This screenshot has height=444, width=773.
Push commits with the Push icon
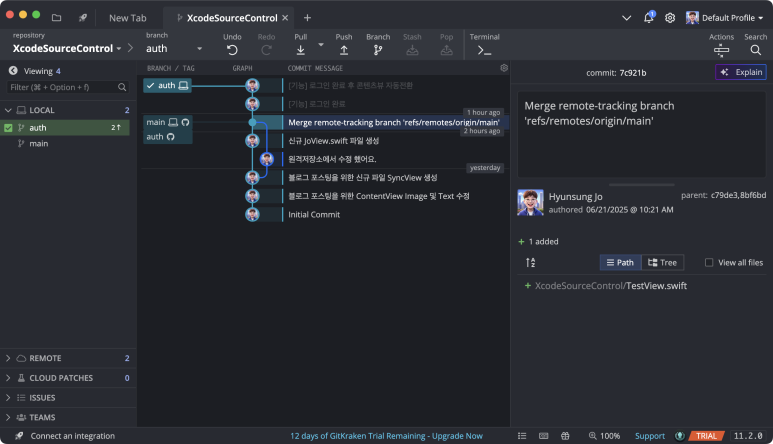click(x=344, y=50)
